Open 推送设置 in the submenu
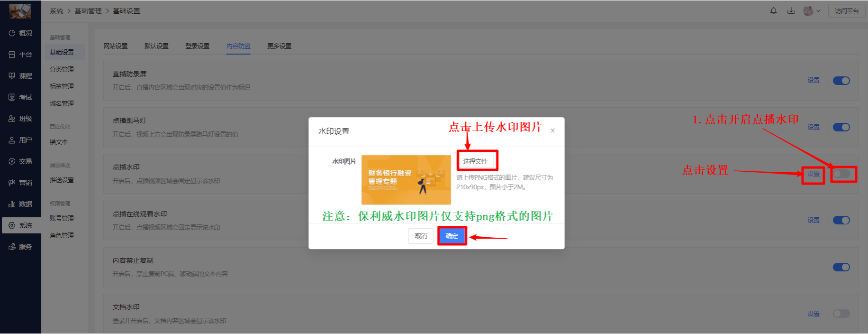 [x=62, y=180]
